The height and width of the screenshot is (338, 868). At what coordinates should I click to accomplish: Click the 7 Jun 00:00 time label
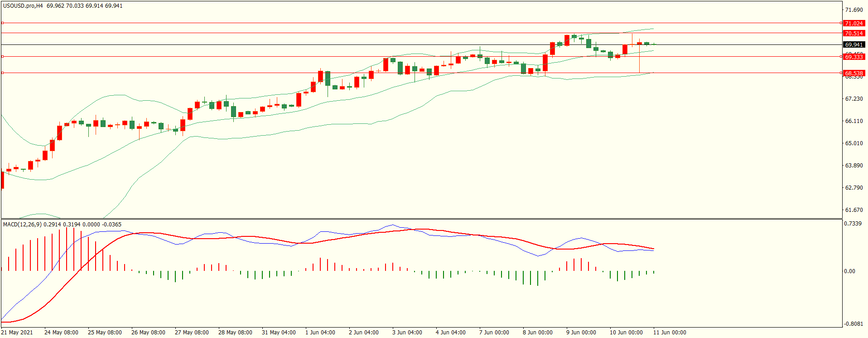point(494,332)
